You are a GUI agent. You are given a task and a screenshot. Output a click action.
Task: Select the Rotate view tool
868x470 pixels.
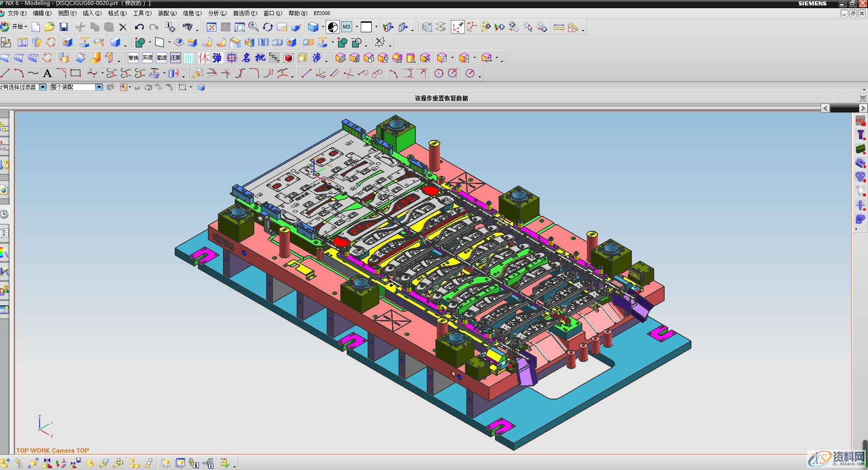[x=267, y=27]
